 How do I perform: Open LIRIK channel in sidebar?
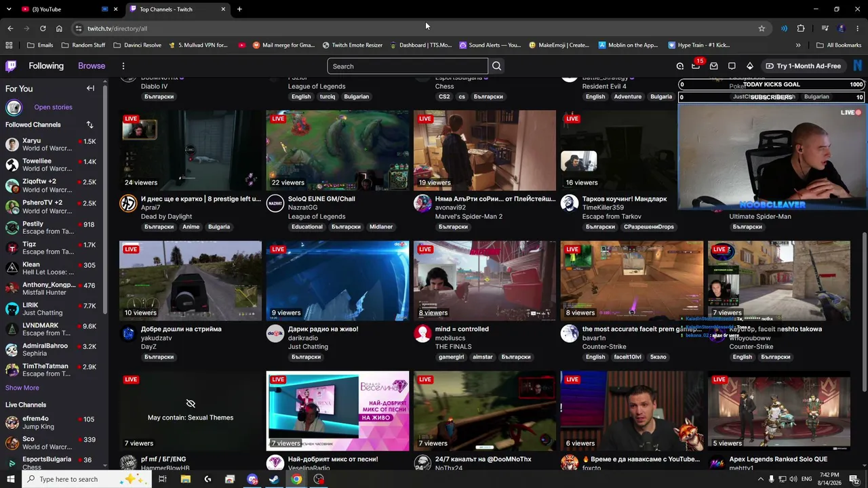pos(52,309)
